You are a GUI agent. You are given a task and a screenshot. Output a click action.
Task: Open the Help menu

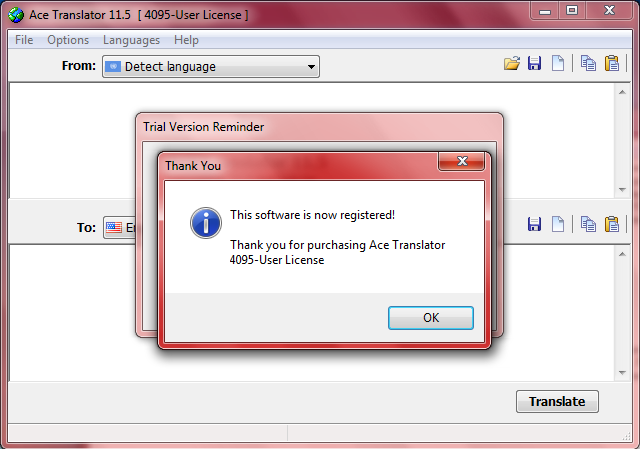tap(186, 40)
